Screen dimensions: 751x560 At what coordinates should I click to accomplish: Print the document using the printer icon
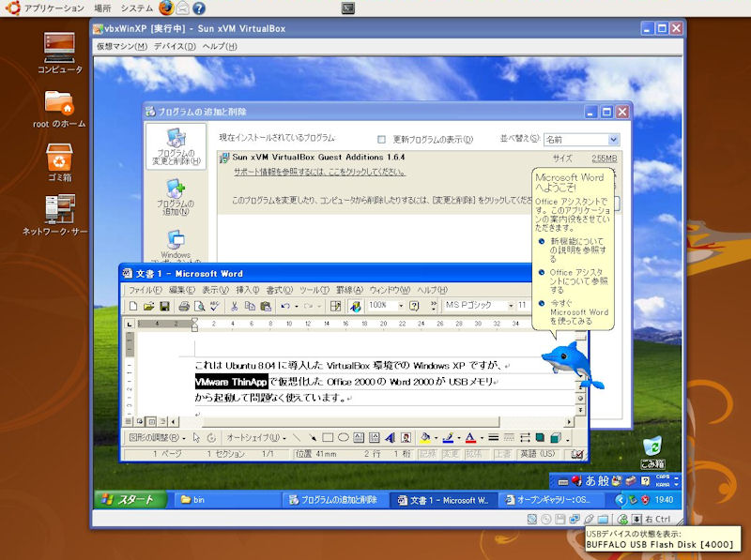(x=184, y=306)
